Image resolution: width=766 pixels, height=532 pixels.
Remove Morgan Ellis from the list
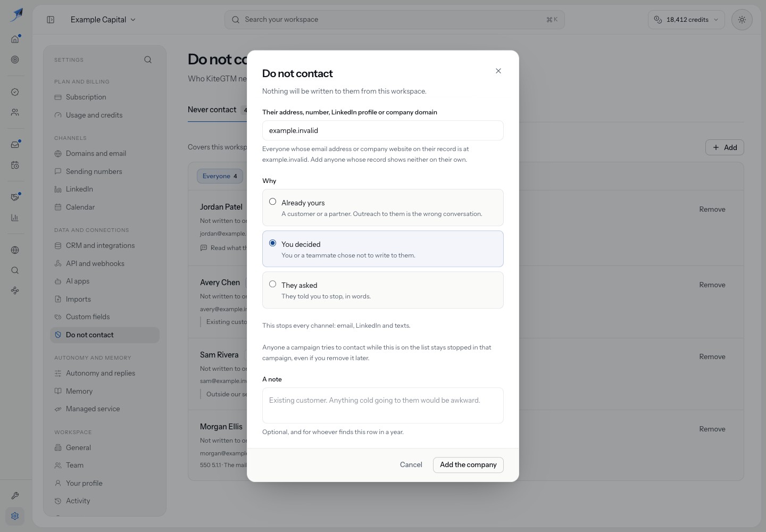(712, 429)
